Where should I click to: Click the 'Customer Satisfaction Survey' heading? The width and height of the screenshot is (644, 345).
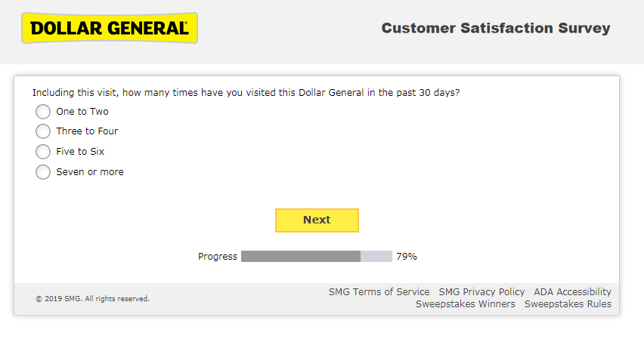pyautogui.click(x=495, y=29)
